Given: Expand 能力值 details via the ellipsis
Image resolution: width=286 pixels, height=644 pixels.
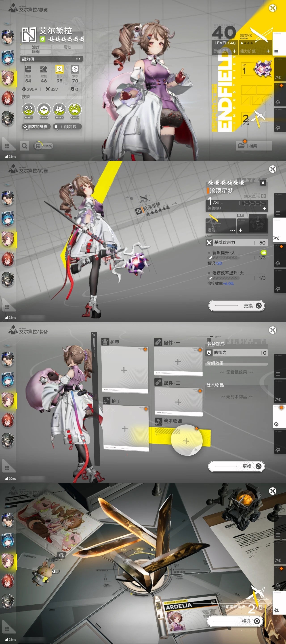Looking at the screenshot, I should click(x=78, y=59).
